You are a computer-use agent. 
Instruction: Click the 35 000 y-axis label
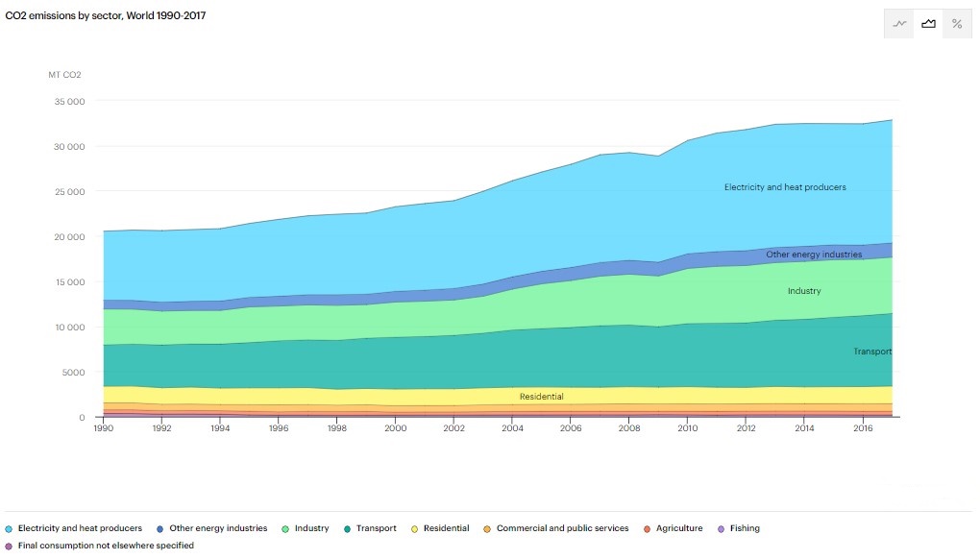pyautogui.click(x=71, y=102)
